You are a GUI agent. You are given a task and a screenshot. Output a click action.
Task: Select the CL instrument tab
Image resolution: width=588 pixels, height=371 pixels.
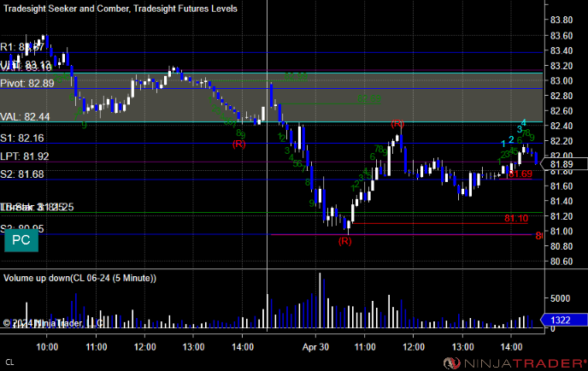click(9, 362)
